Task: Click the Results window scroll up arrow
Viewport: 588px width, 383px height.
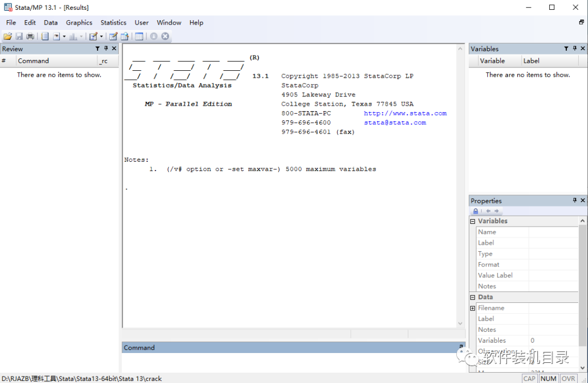Action: pos(460,49)
